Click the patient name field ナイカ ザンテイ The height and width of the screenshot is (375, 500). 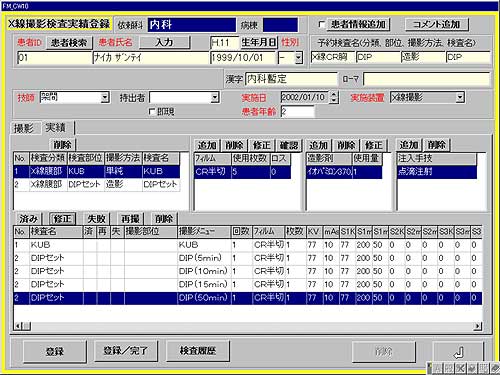[x=151, y=58]
